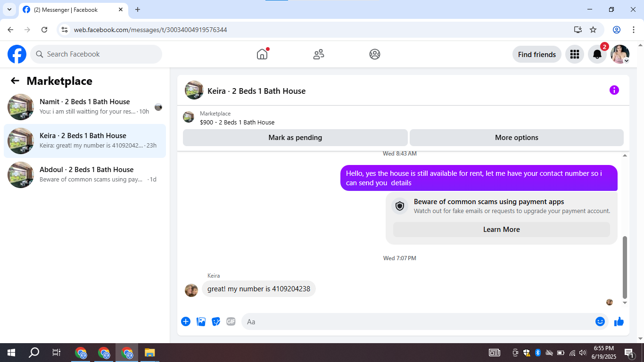
Task: Open the Chrome profile icon
Action: click(617, 30)
